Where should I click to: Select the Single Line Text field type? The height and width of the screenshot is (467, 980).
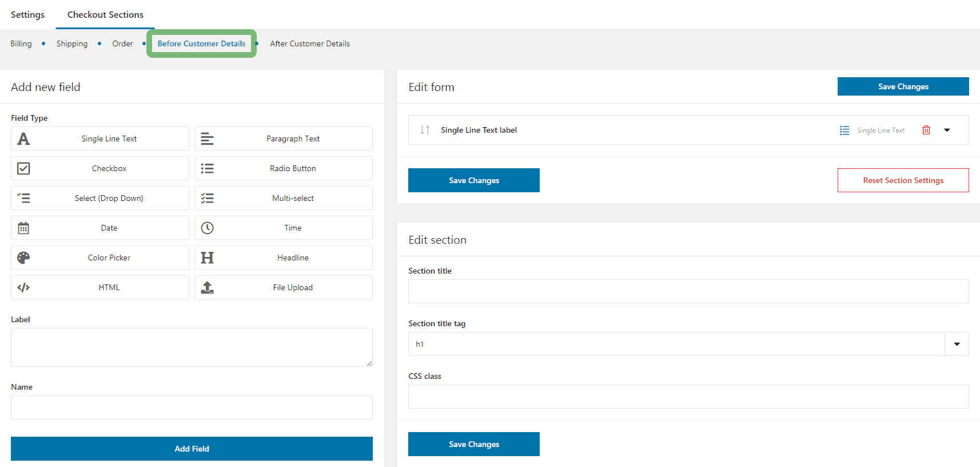coord(100,138)
